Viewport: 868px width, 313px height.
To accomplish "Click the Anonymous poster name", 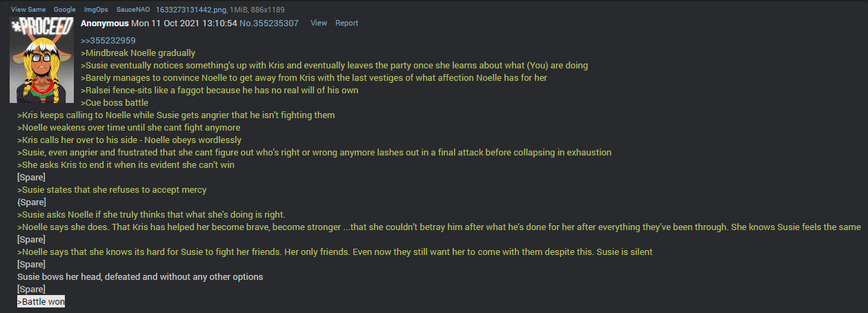I will [x=104, y=23].
